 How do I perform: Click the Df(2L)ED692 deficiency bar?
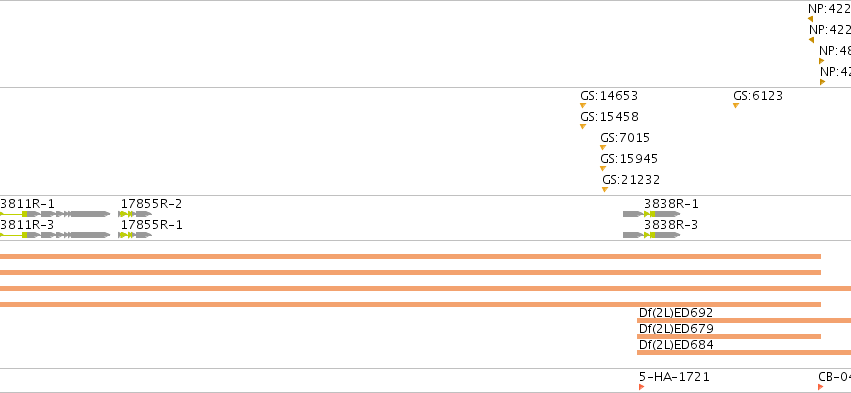[x=744, y=320]
